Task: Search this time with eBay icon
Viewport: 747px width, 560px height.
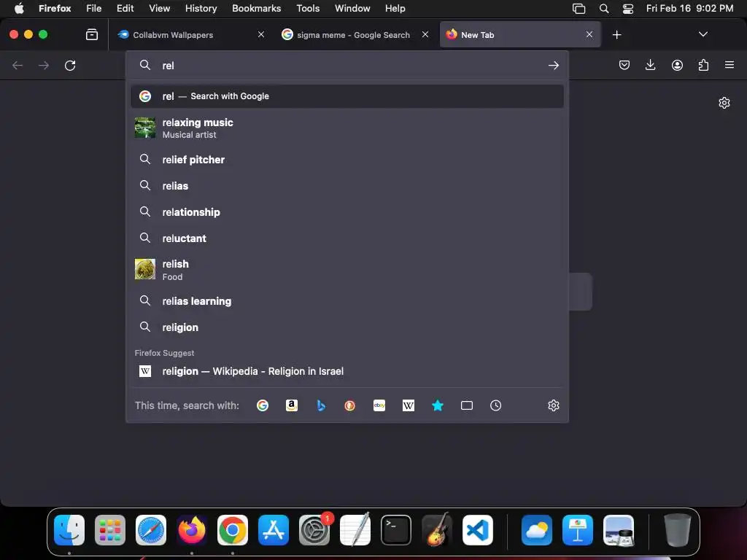Action: (x=379, y=405)
